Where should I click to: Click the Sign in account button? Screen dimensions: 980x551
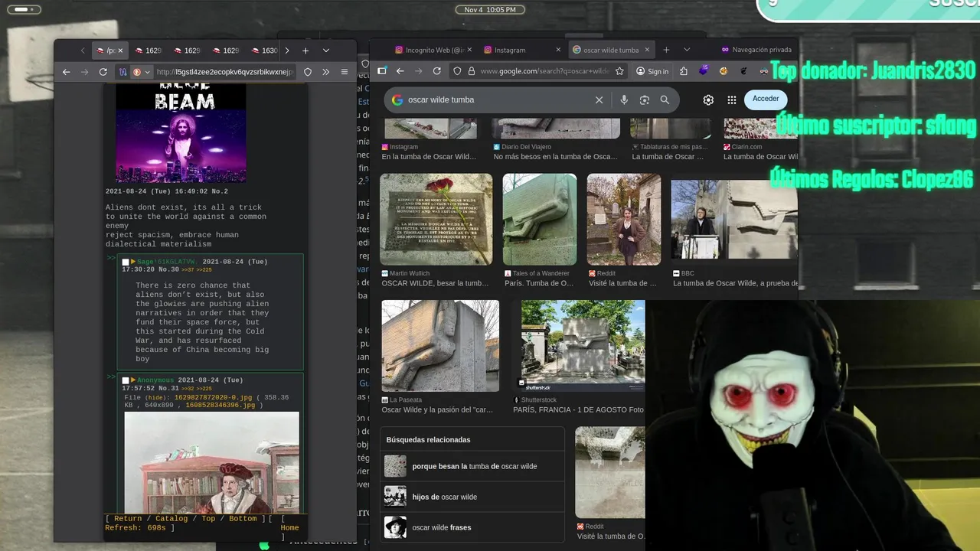(x=652, y=71)
